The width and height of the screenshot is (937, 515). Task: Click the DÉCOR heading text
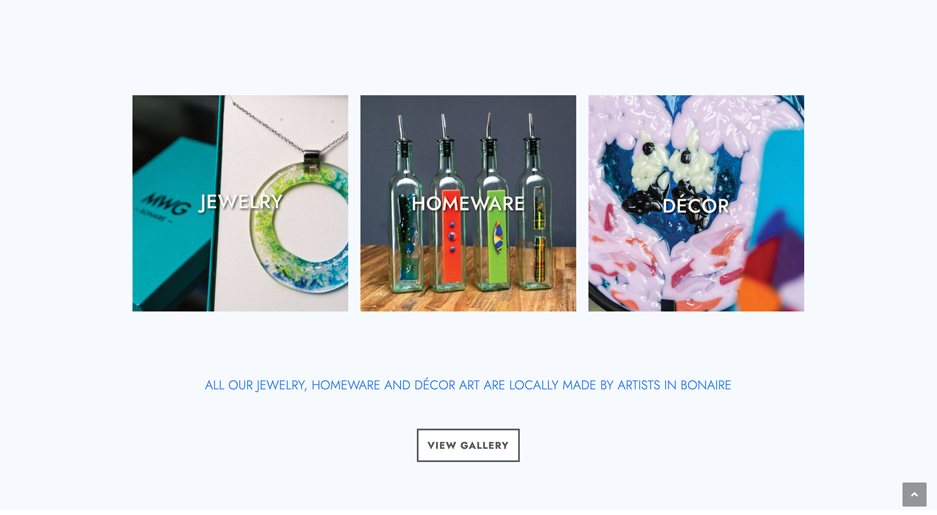click(696, 206)
